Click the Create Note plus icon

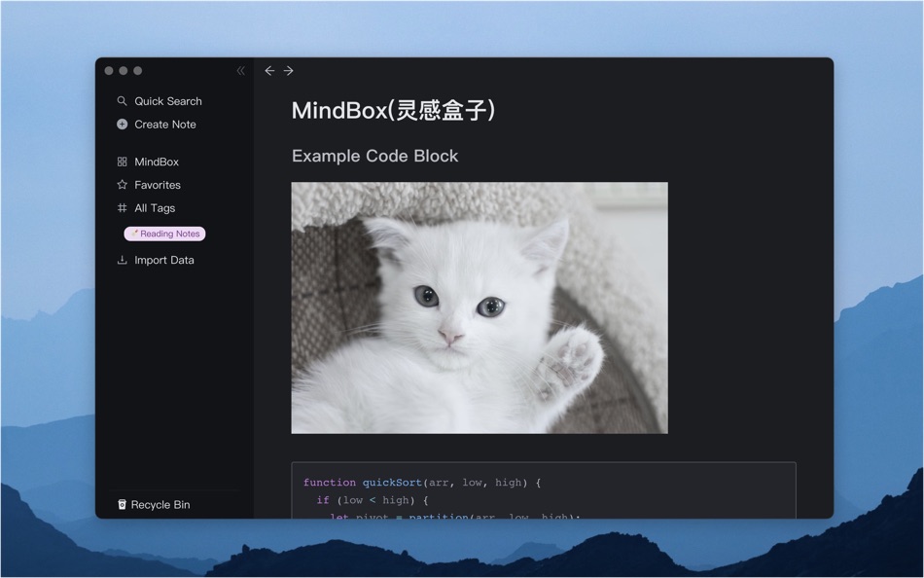(x=122, y=124)
